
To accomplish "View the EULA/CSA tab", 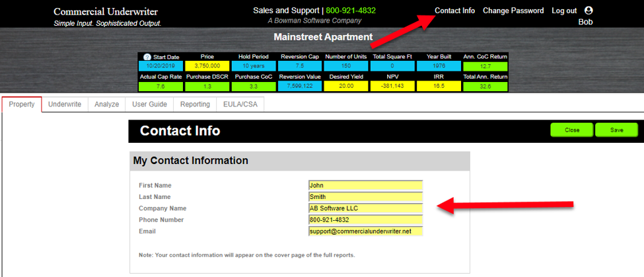I will 242,104.
